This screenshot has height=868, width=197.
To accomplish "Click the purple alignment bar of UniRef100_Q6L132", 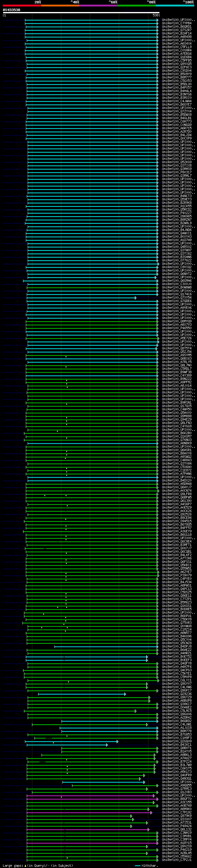I will click(x=88, y=830).
